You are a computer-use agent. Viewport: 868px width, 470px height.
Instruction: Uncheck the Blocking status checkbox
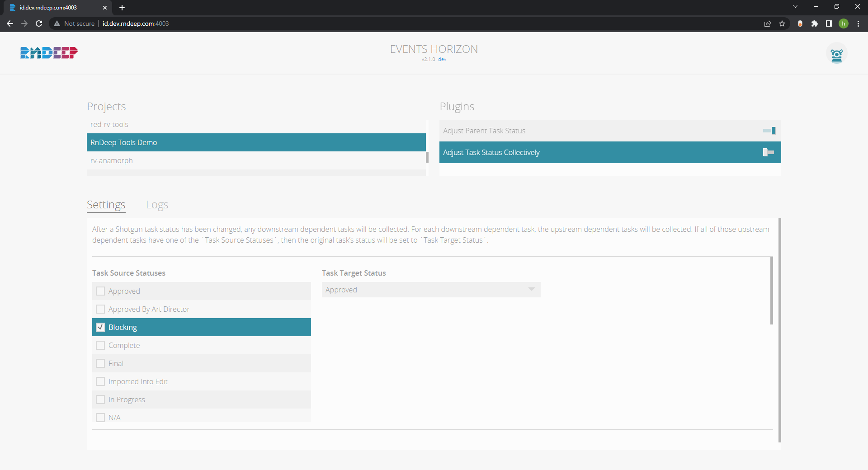point(100,327)
